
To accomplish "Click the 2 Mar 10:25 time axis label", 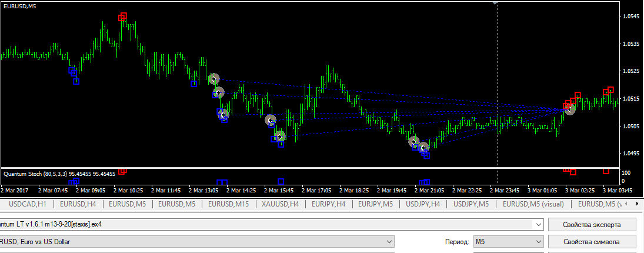I will [x=128, y=191].
